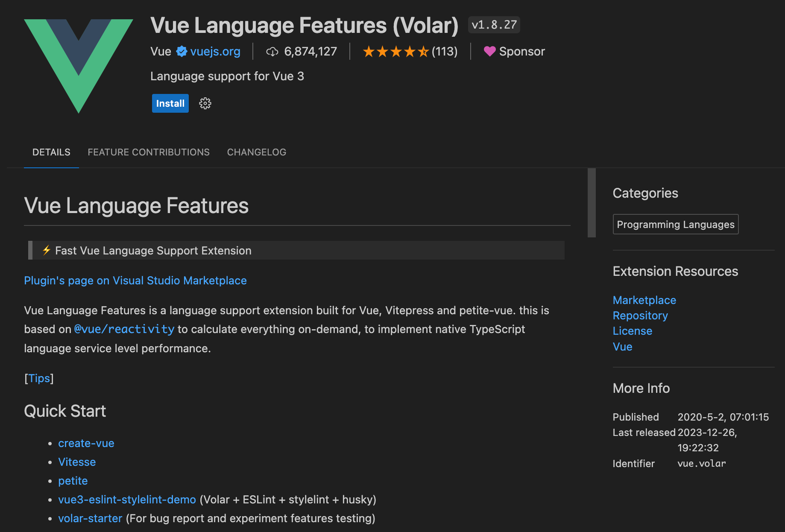Open the Tips link
The width and height of the screenshot is (785, 532).
(39, 378)
